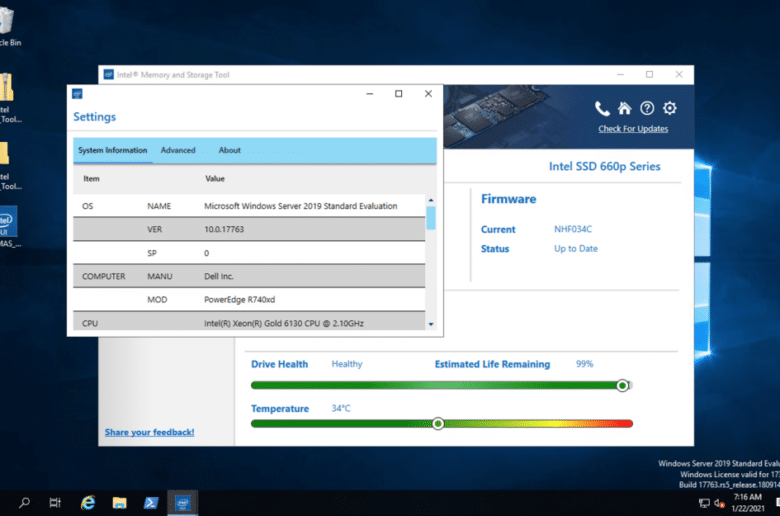Viewport: 780px width, 516px height.
Task: Open settings gear icon in main window
Action: [x=670, y=108]
